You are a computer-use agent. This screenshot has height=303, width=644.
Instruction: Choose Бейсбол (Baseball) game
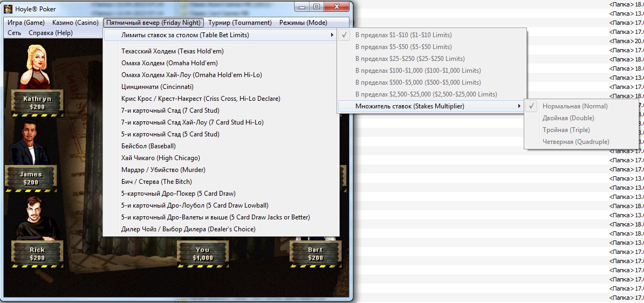pyautogui.click(x=221, y=146)
